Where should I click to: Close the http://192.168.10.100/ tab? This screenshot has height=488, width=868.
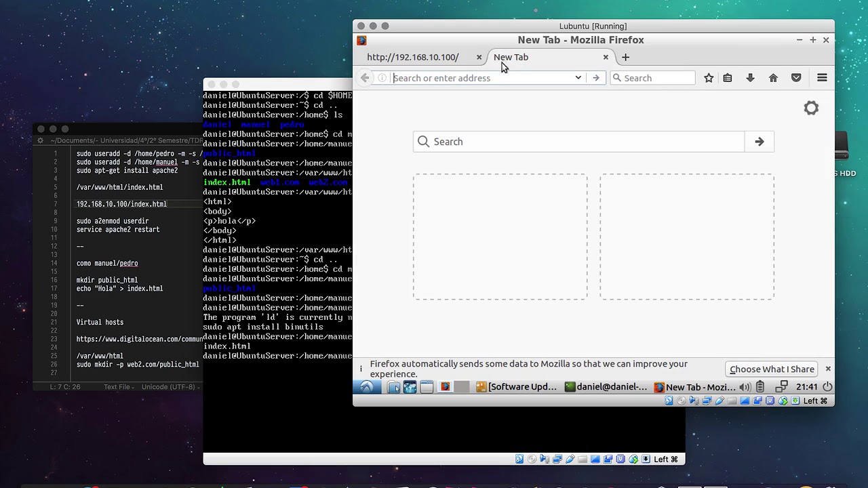[479, 57]
